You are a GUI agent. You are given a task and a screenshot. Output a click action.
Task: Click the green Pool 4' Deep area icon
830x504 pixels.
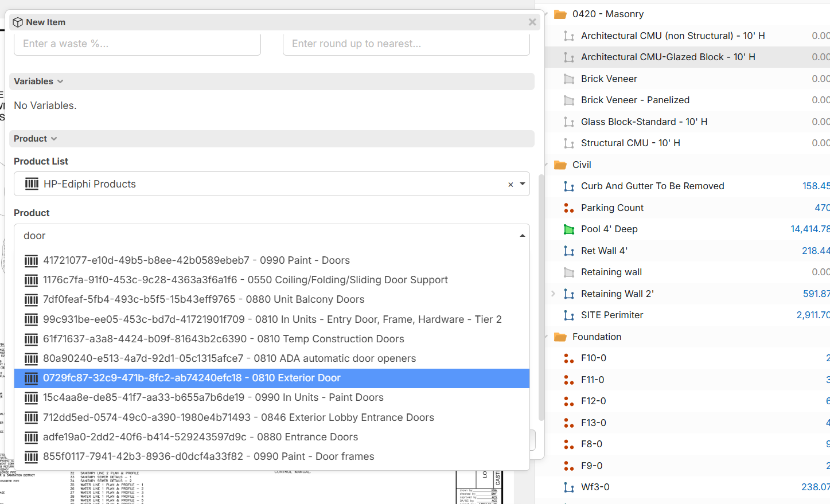coord(568,229)
